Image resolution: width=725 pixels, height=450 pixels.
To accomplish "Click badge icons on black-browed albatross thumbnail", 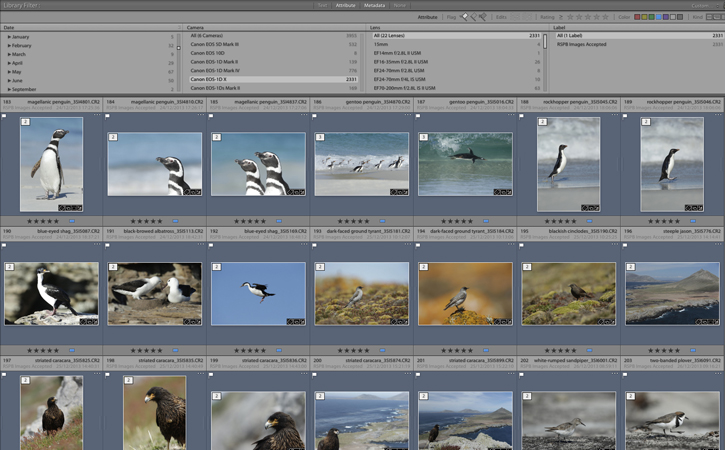I will [193, 322].
